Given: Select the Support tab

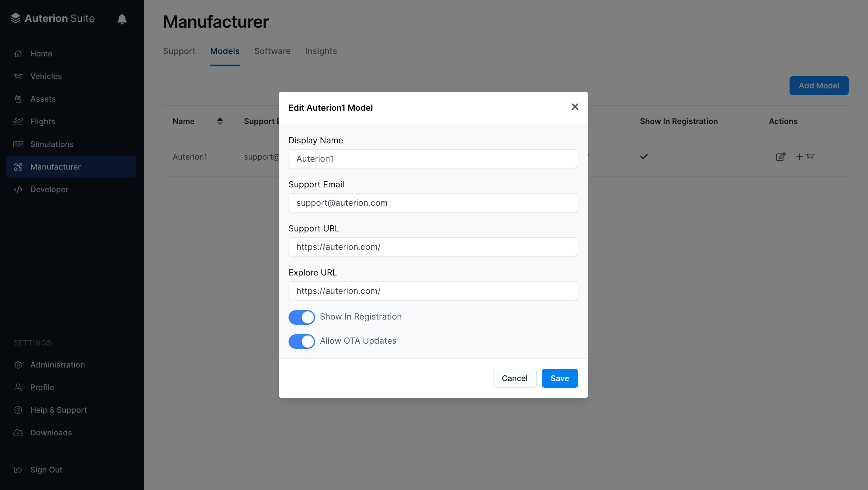Looking at the screenshot, I should tap(179, 51).
